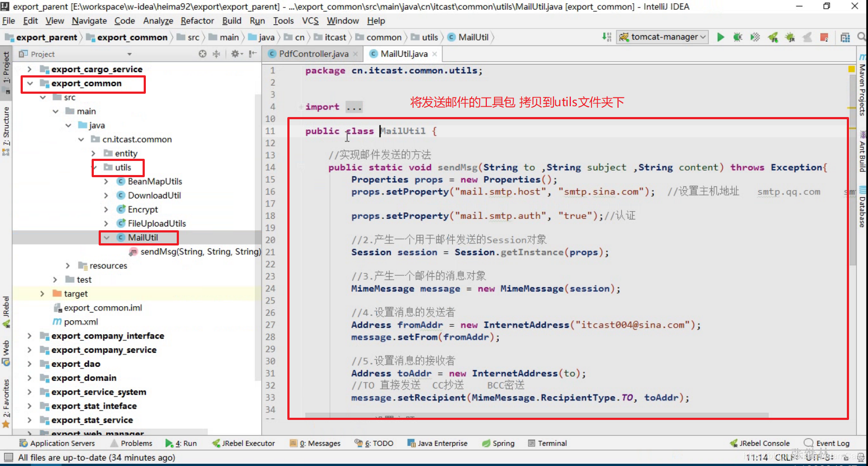Open Messages tool window
The width and height of the screenshot is (868, 466).
pyautogui.click(x=315, y=443)
